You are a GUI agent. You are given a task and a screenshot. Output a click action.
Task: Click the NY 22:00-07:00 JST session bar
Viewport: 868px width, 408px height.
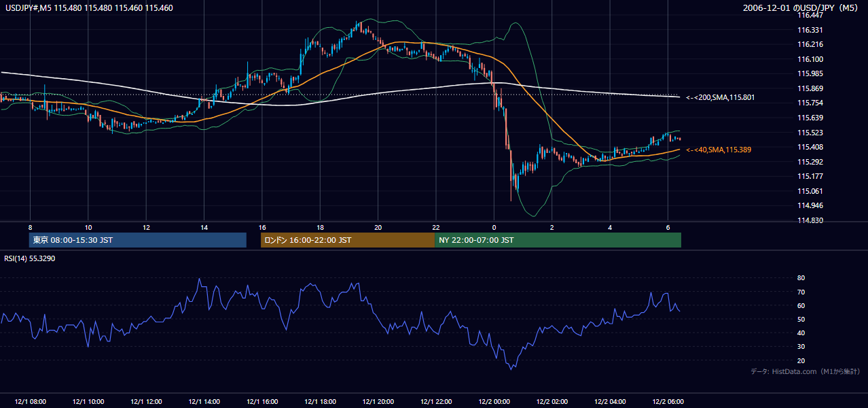pos(558,240)
